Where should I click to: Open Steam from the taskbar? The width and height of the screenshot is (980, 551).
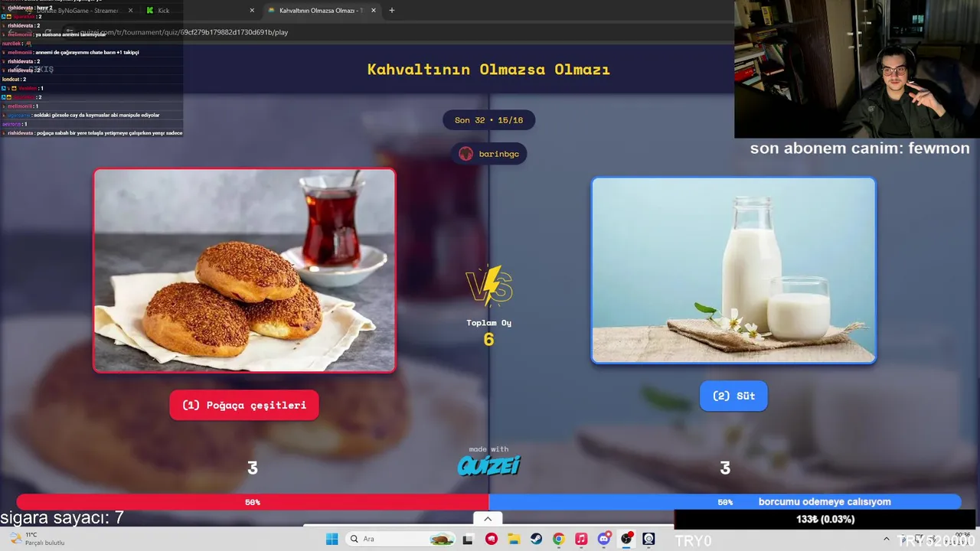pyautogui.click(x=537, y=539)
